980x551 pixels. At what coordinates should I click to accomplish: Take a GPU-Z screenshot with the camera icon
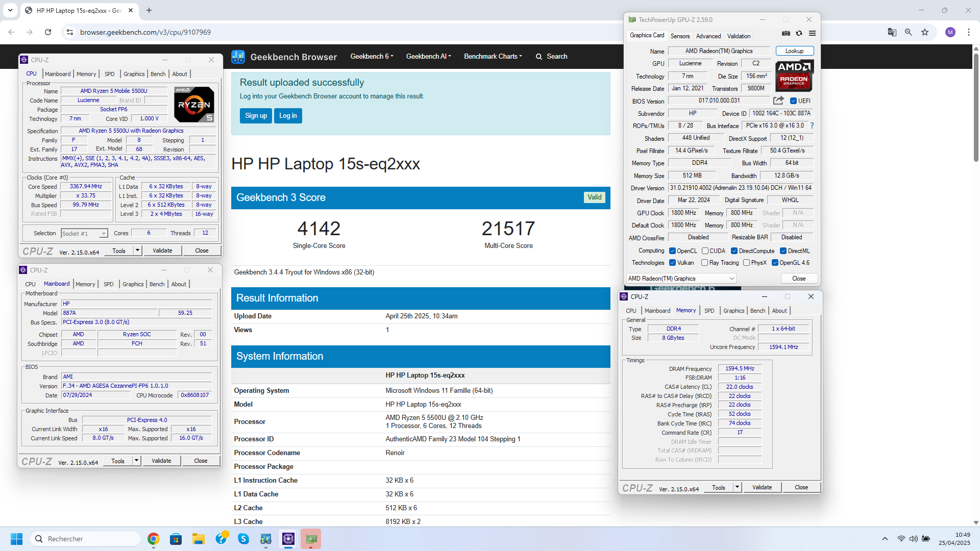coord(786,33)
